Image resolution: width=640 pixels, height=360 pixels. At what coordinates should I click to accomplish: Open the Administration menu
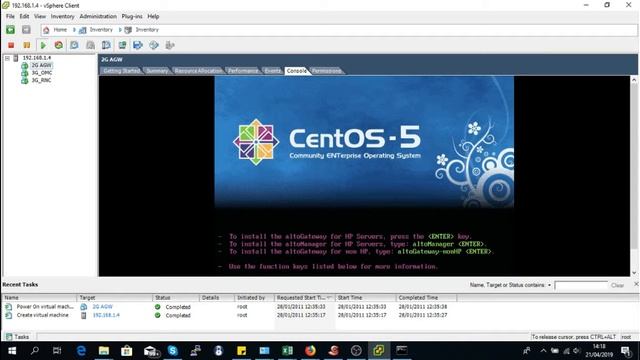point(98,16)
